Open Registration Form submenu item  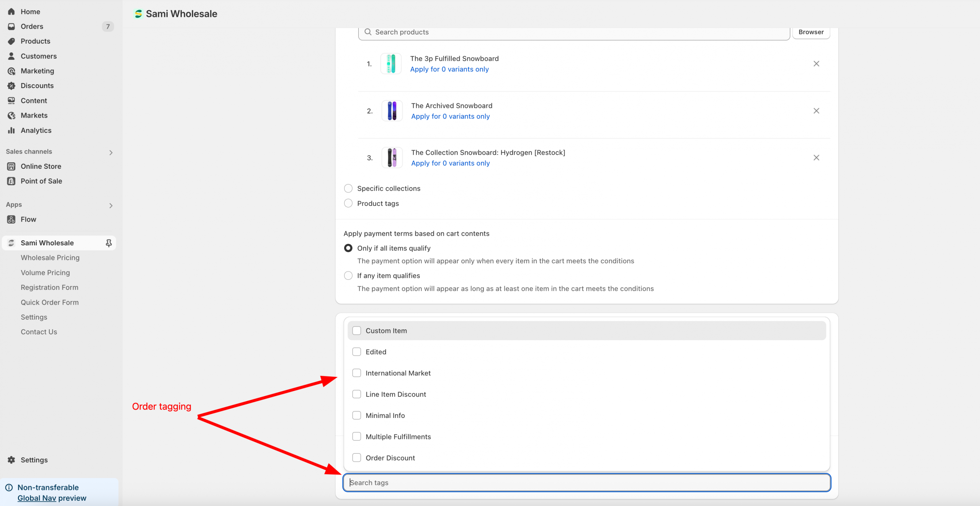click(x=49, y=287)
